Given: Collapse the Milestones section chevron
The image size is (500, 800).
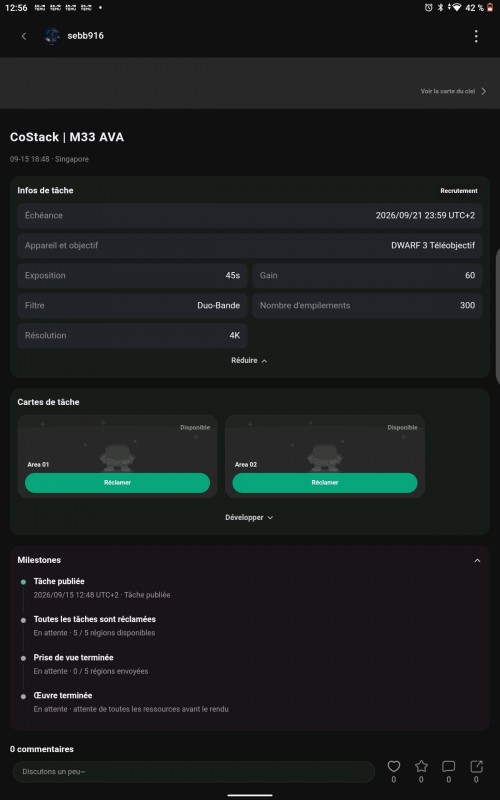Looking at the screenshot, I should (477, 560).
